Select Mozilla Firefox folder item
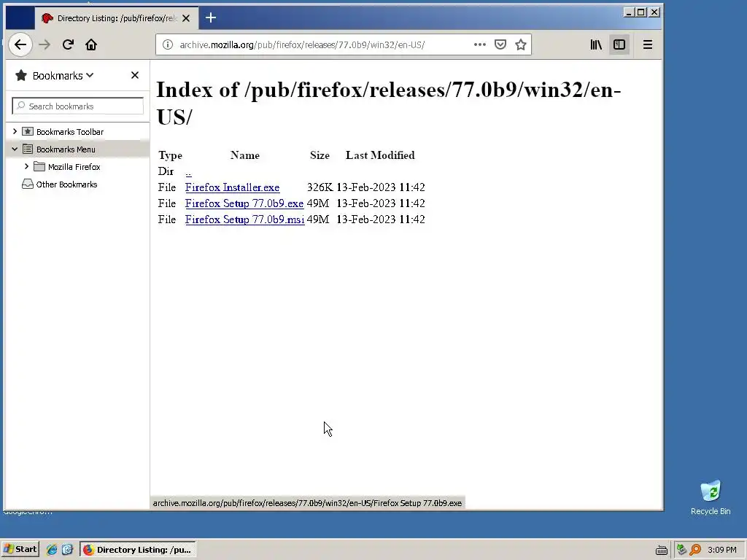747x560 pixels. click(74, 167)
